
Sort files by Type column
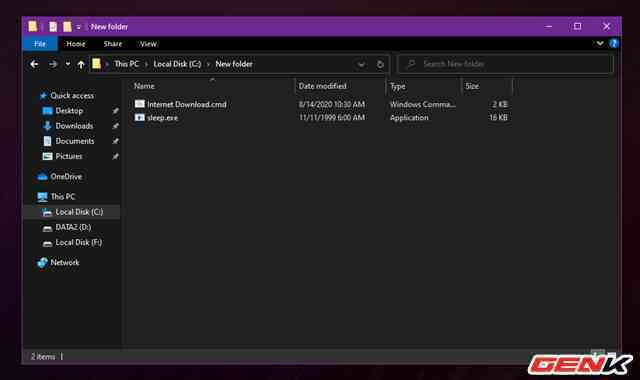[398, 86]
